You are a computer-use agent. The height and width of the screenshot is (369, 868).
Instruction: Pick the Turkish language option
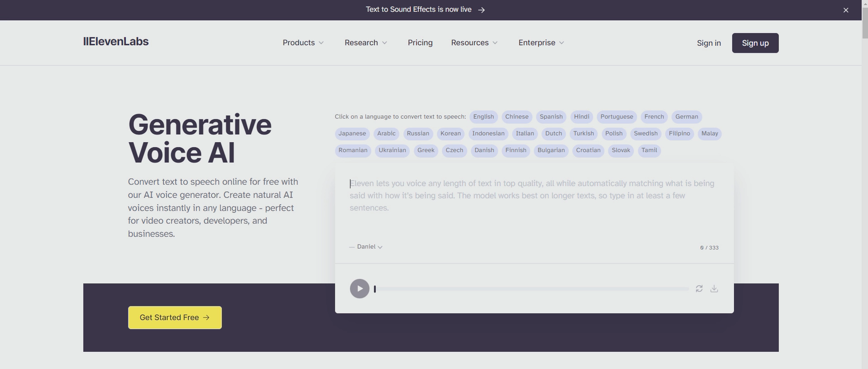coord(584,133)
